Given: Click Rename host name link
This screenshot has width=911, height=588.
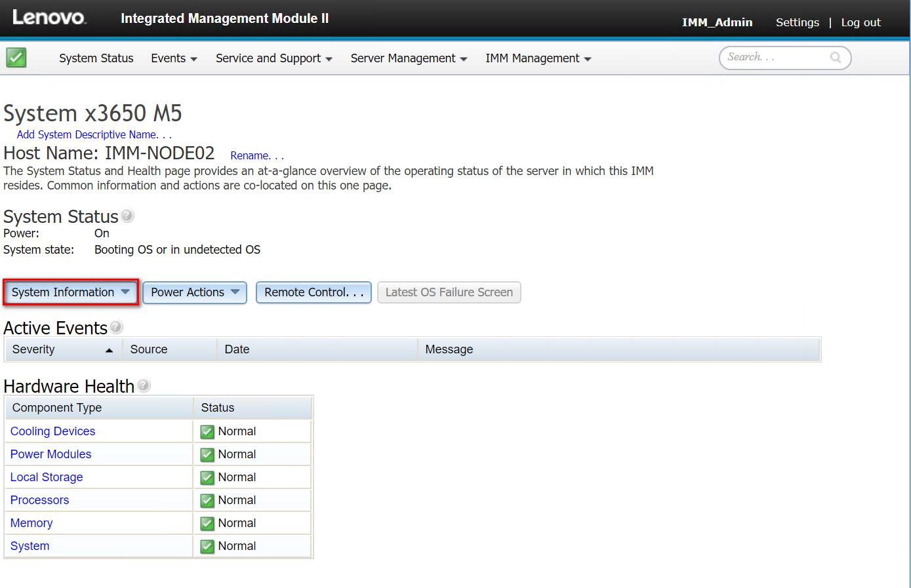Looking at the screenshot, I should (x=257, y=155).
